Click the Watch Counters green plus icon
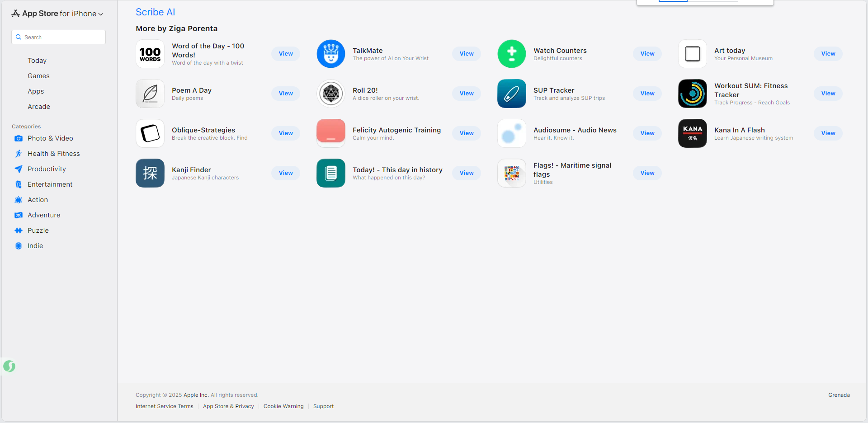Image resolution: width=868 pixels, height=423 pixels. click(511, 54)
